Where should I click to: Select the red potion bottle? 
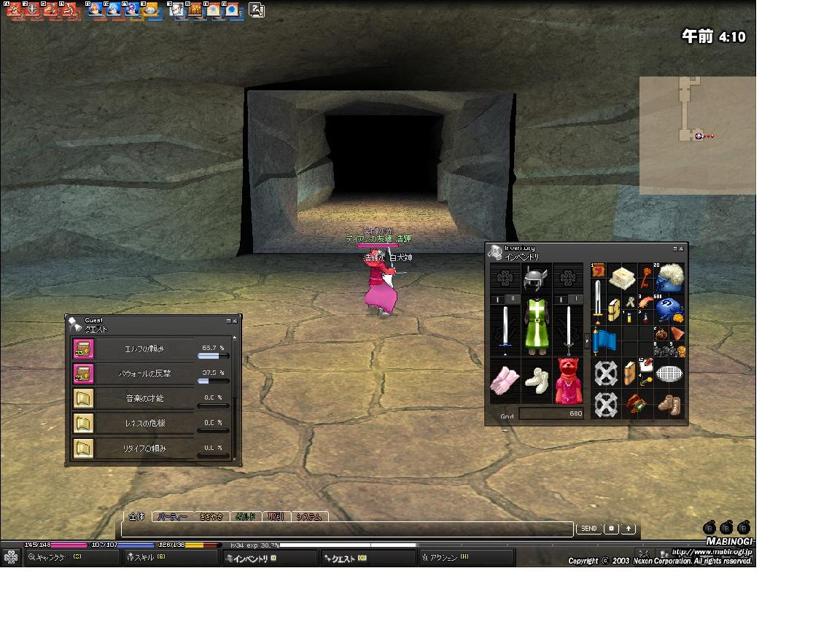(x=645, y=317)
